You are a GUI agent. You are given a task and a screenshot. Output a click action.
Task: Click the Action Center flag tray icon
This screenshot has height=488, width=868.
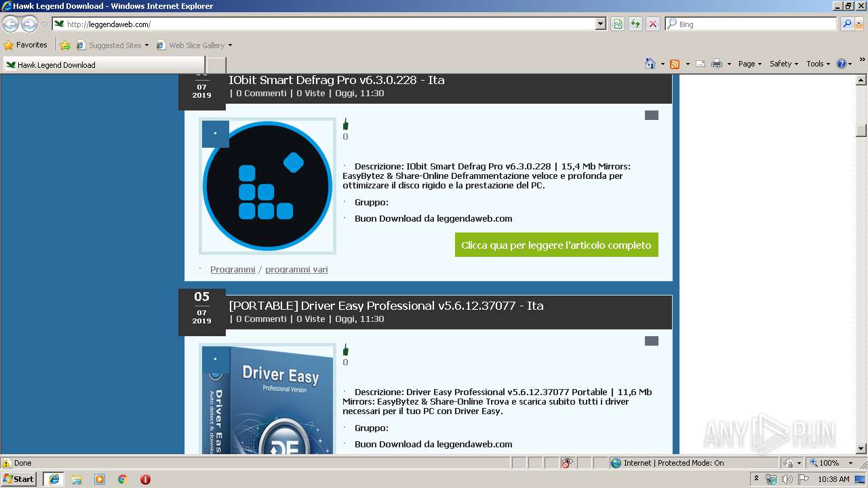click(x=803, y=479)
